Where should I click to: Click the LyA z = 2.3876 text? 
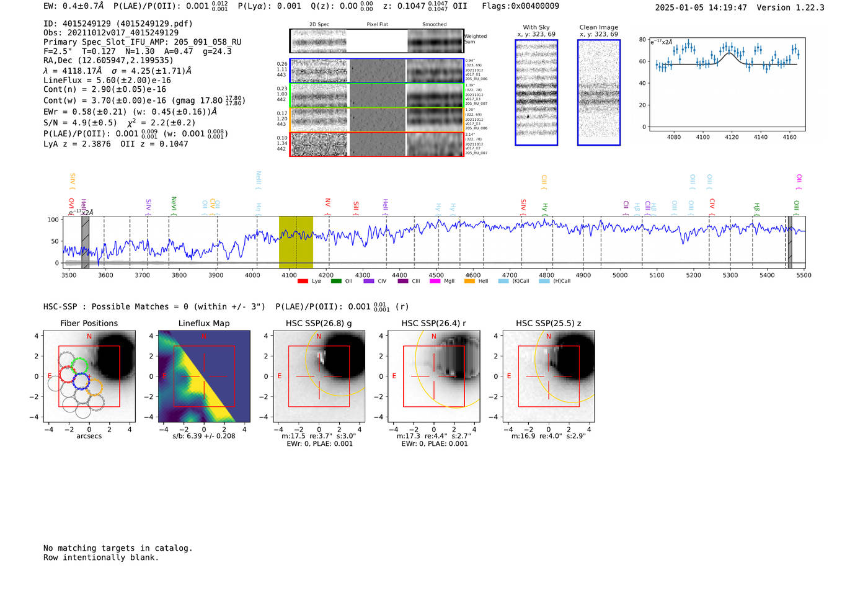click(x=77, y=144)
